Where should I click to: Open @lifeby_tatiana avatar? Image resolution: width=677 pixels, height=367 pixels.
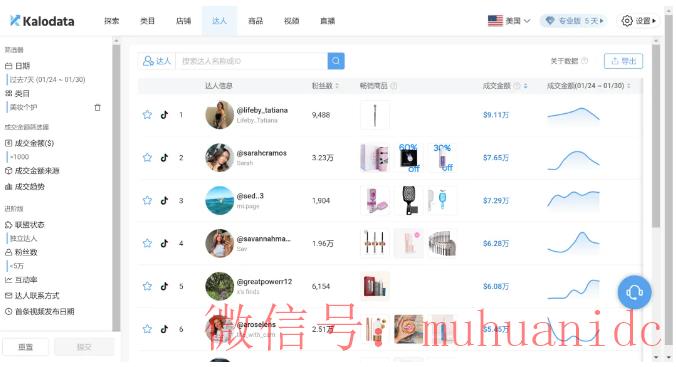tap(219, 115)
